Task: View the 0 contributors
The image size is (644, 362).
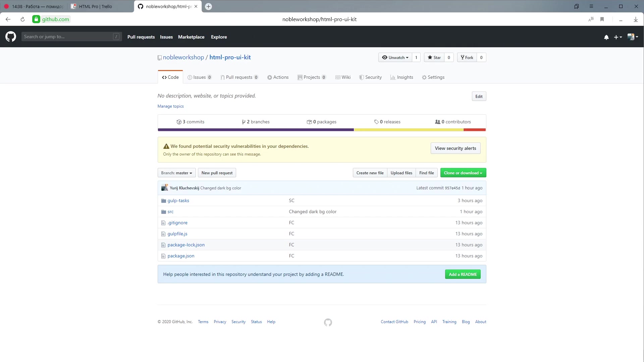Action: [453, 122]
